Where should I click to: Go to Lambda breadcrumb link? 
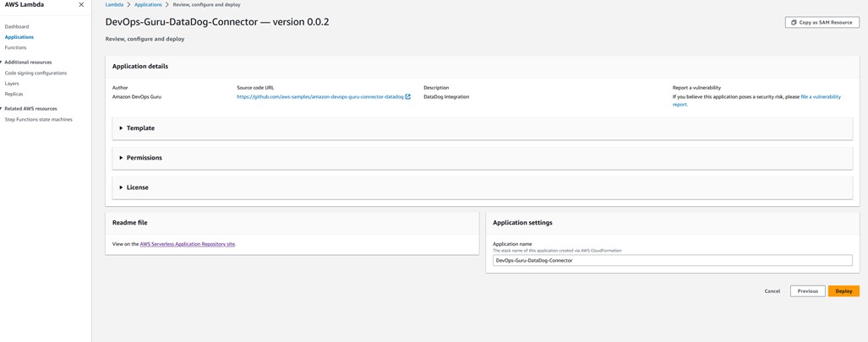[114, 4]
